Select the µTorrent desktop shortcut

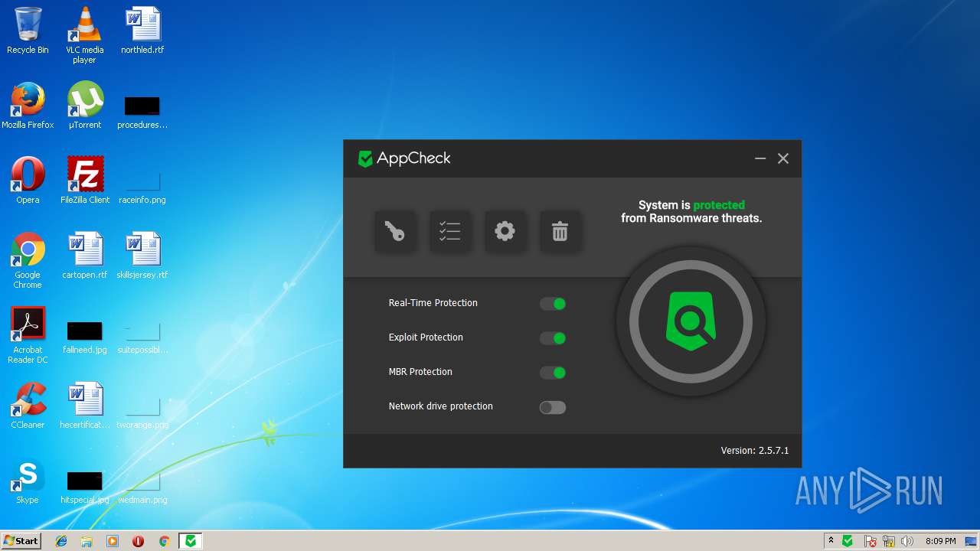click(84, 106)
